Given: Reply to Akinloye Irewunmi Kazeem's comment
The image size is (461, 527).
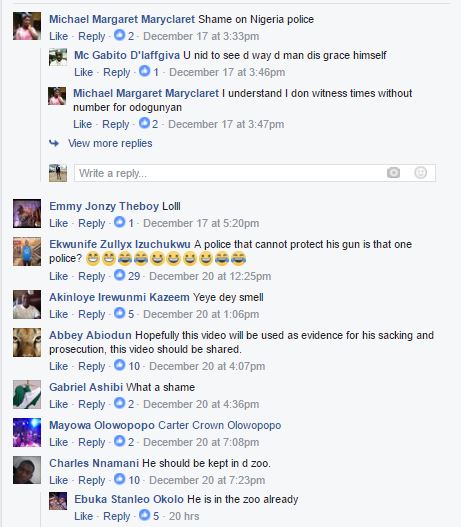Looking at the screenshot, I should (92, 314).
